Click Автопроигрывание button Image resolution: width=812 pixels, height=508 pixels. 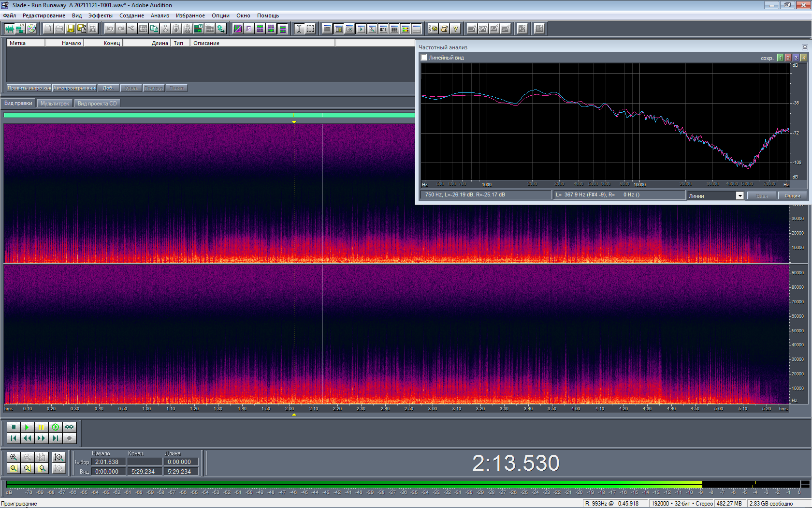tap(74, 88)
